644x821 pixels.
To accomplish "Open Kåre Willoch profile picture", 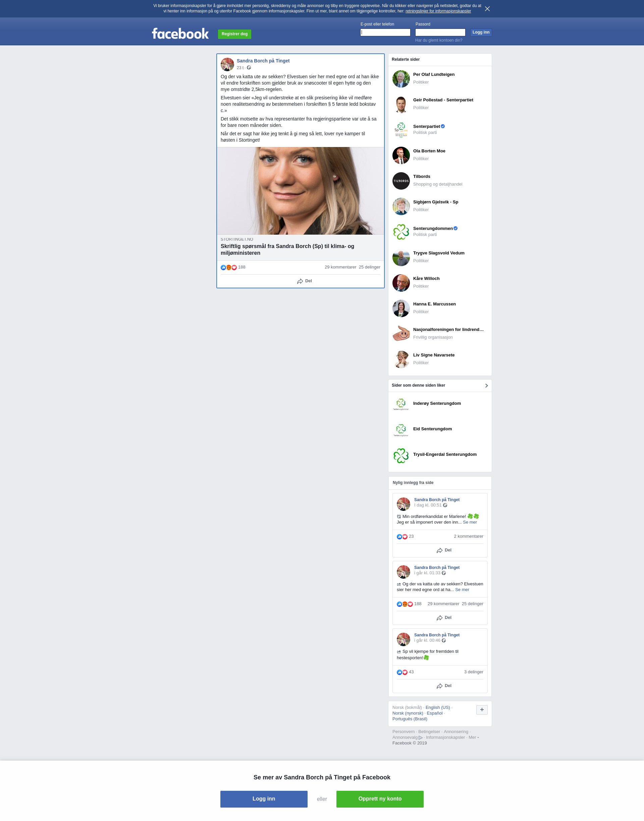I will point(401,283).
